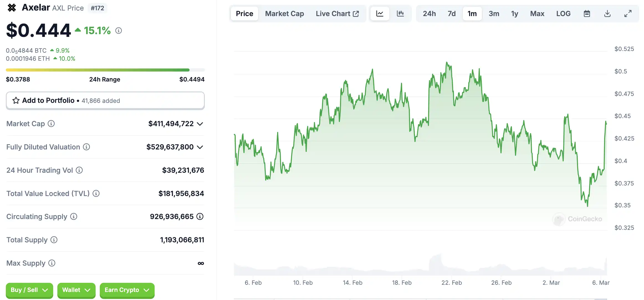
Task: Open the Buy / Sell dropdown
Action: pos(29,290)
